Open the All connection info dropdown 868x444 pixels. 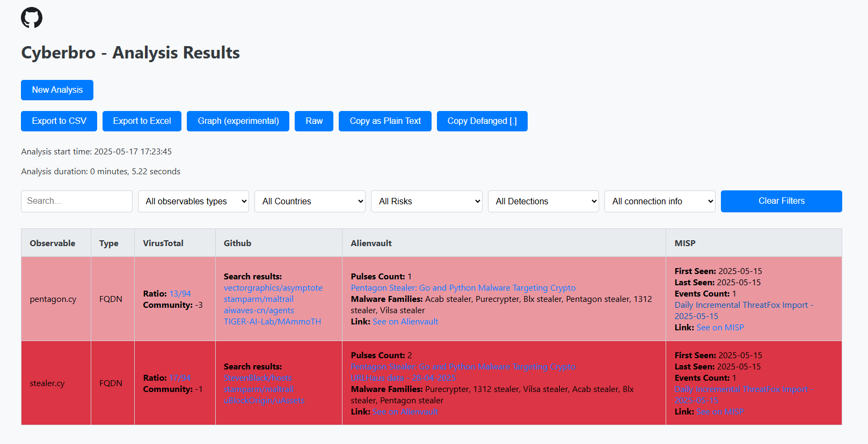[660, 201]
